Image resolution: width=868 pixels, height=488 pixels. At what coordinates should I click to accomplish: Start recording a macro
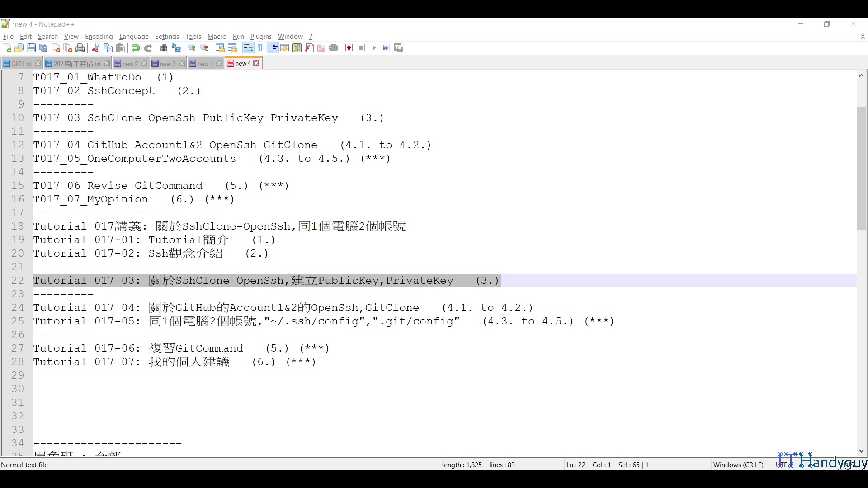pyautogui.click(x=349, y=48)
